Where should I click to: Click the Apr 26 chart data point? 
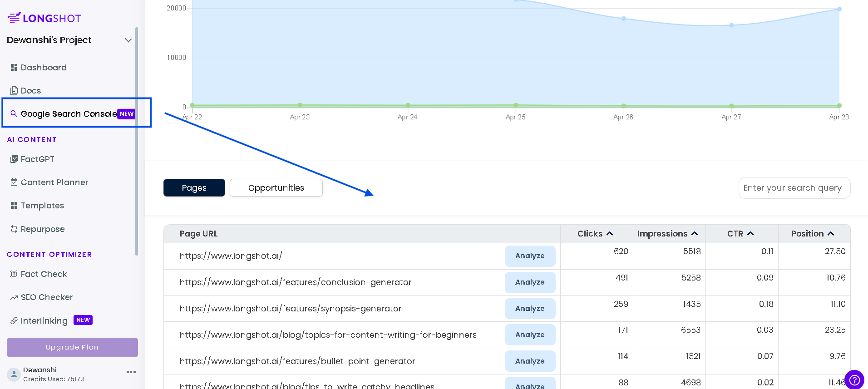[624, 19]
